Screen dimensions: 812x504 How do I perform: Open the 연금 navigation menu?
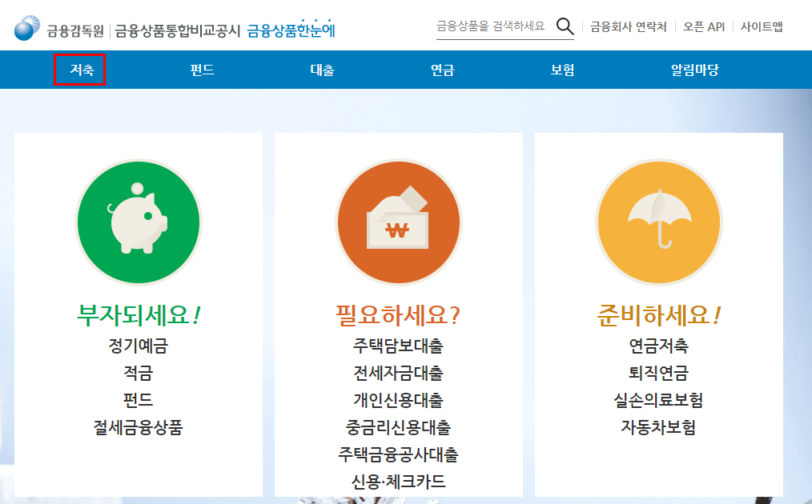[442, 70]
